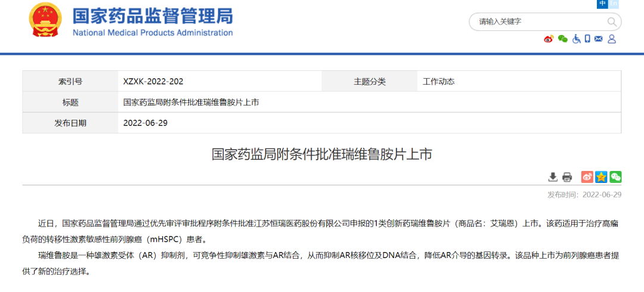Click the 索引号 label cell
Screen dimensions: 644x292
click(x=70, y=81)
